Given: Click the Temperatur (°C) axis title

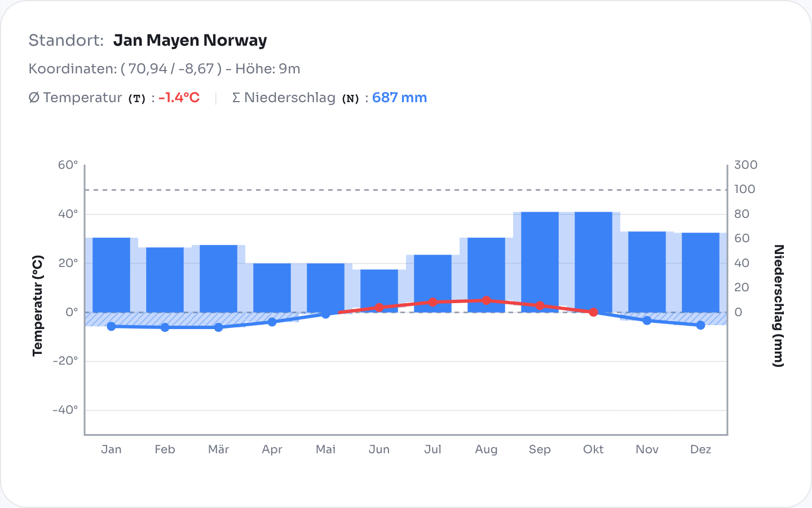Looking at the screenshot, I should [38, 305].
